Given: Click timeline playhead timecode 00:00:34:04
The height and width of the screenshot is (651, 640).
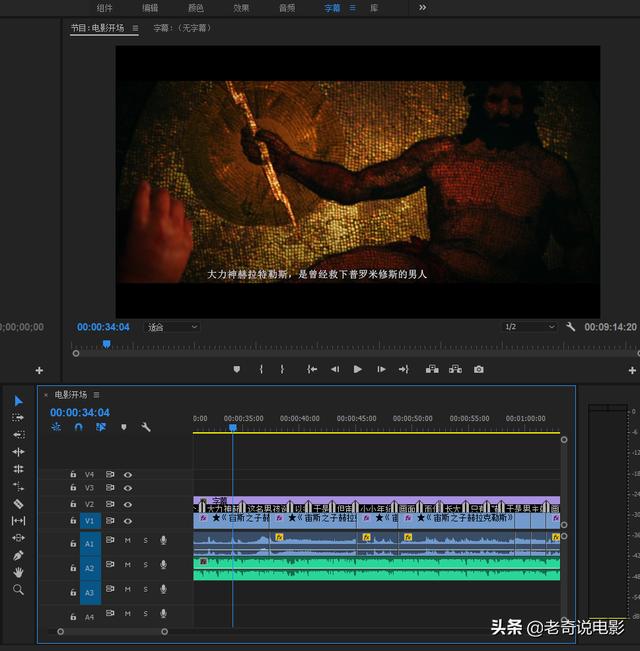Looking at the screenshot, I should click(x=80, y=412).
